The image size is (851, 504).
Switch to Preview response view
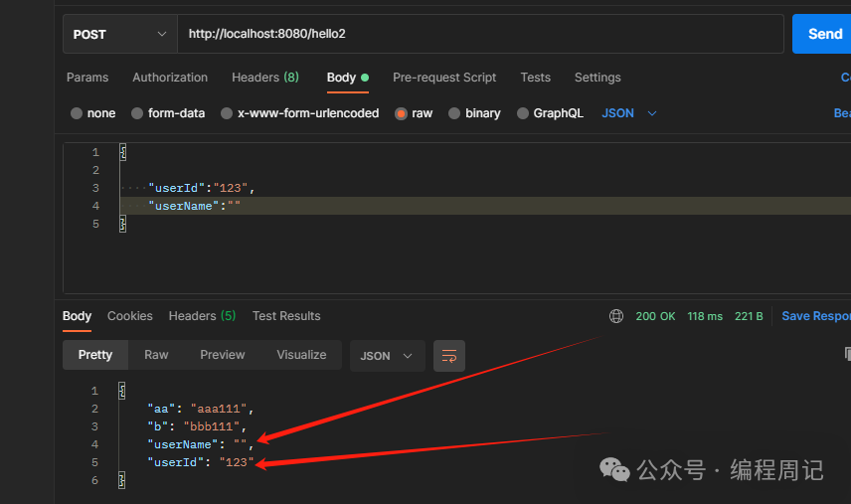223,355
